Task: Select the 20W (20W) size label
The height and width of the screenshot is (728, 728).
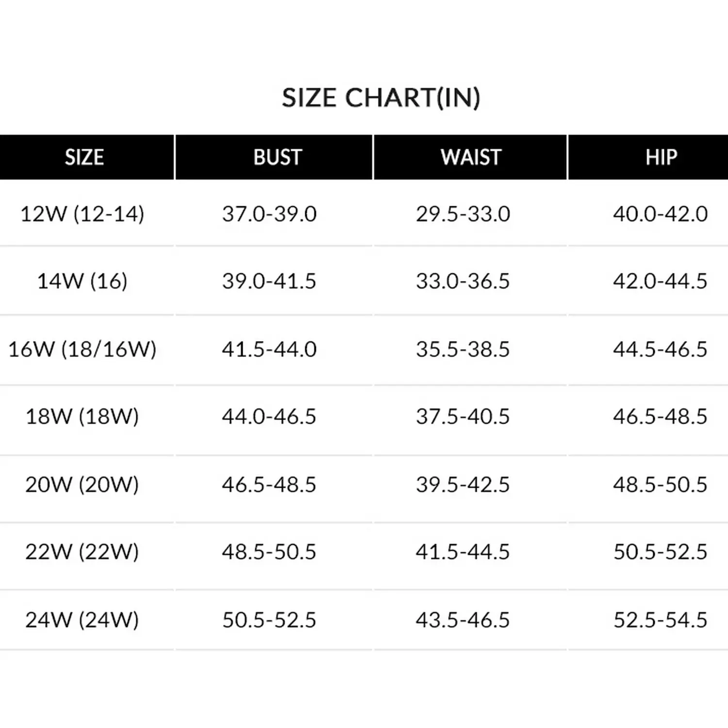Action: (83, 484)
